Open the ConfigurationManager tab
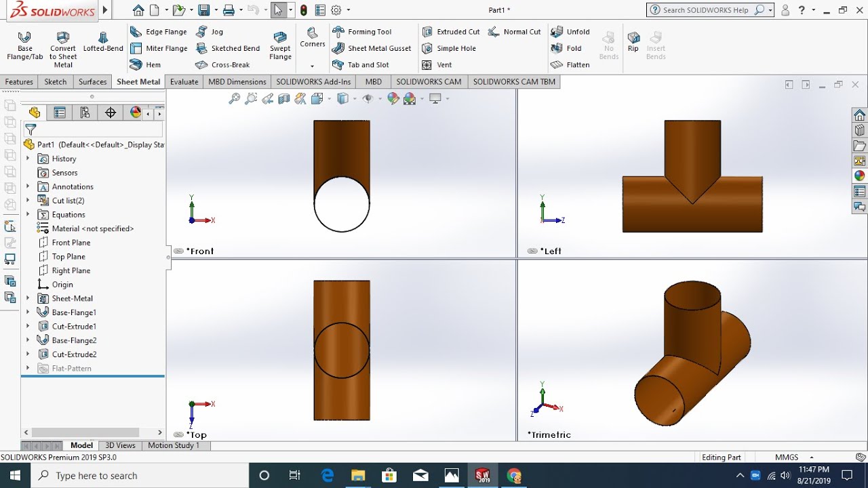The width and height of the screenshot is (868, 488). click(x=85, y=113)
